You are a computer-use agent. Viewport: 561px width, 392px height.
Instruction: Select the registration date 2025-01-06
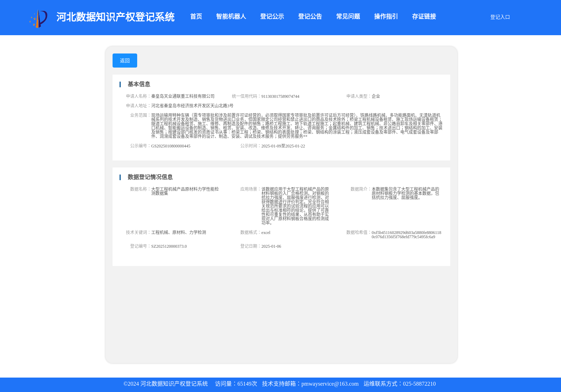271,246
